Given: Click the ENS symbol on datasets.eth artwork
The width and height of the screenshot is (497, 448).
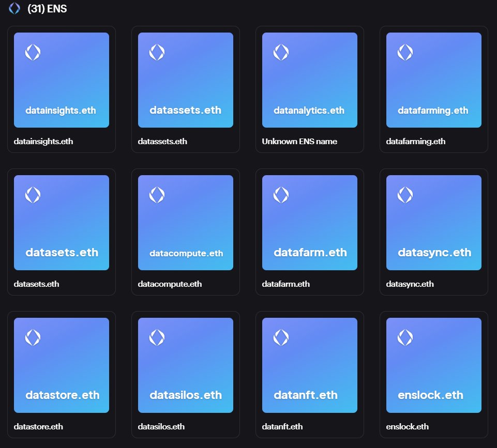Looking at the screenshot, I should (33, 195).
